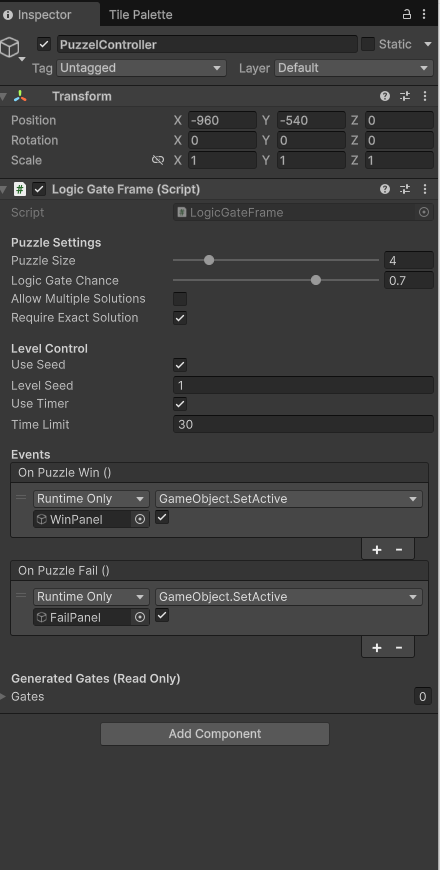The image size is (440, 870).
Task: Open the Tag Untagged dropdown
Action: click(x=141, y=68)
